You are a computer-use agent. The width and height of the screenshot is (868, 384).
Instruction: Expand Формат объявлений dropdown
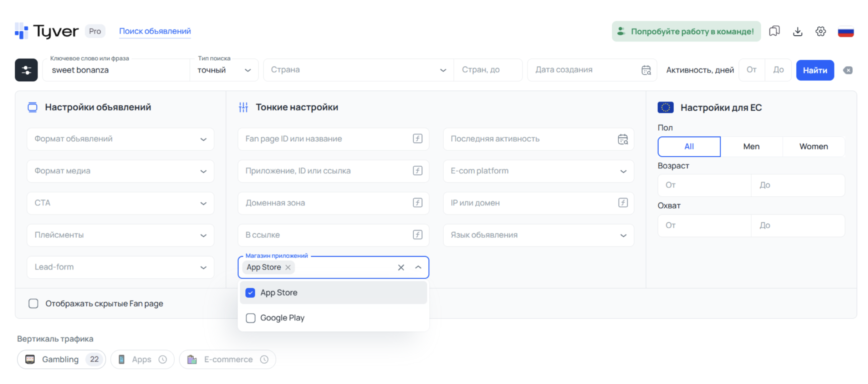coord(121,139)
